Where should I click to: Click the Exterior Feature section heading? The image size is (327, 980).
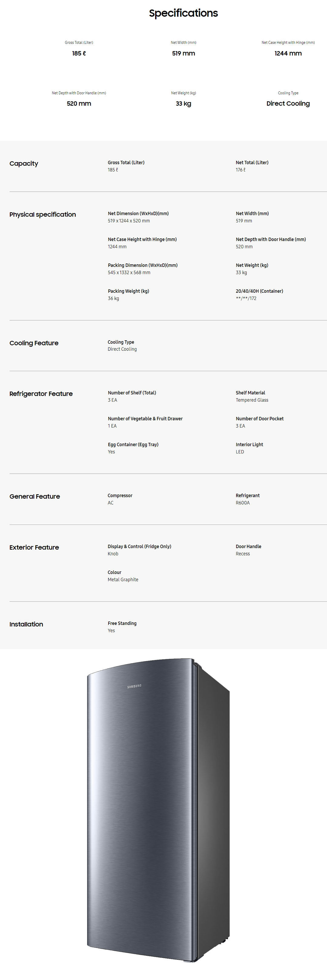[x=34, y=547]
